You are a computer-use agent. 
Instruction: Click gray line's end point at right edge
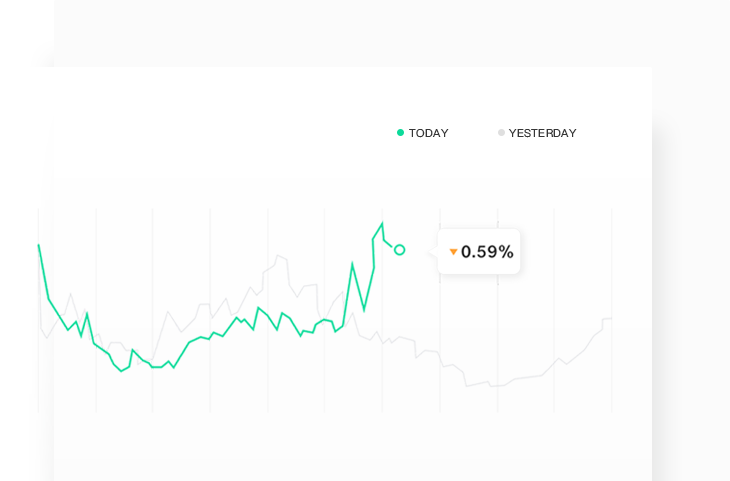coord(611,318)
